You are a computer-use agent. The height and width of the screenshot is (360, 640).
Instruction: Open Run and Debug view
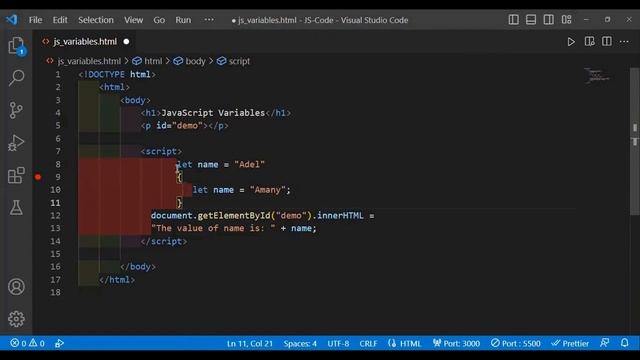pyautogui.click(x=16, y=143)
